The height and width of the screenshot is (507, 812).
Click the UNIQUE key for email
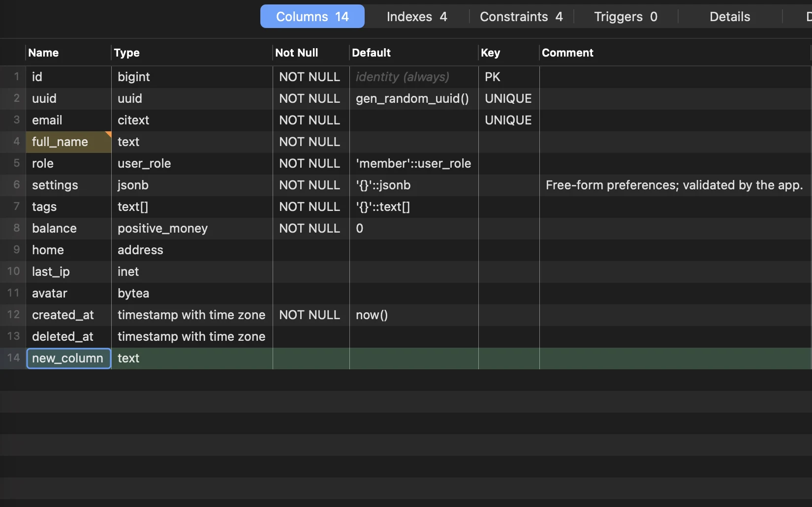509,120
